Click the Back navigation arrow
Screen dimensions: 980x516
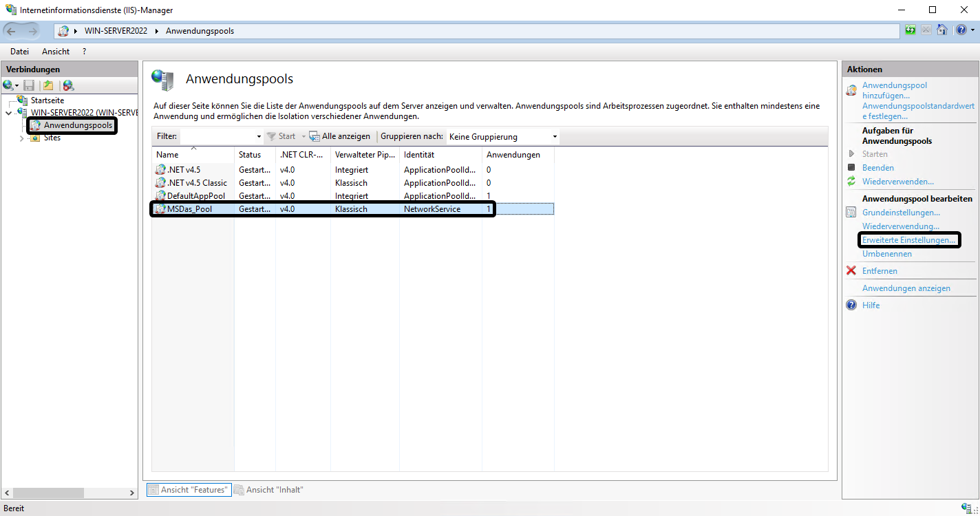coord(12,31)
